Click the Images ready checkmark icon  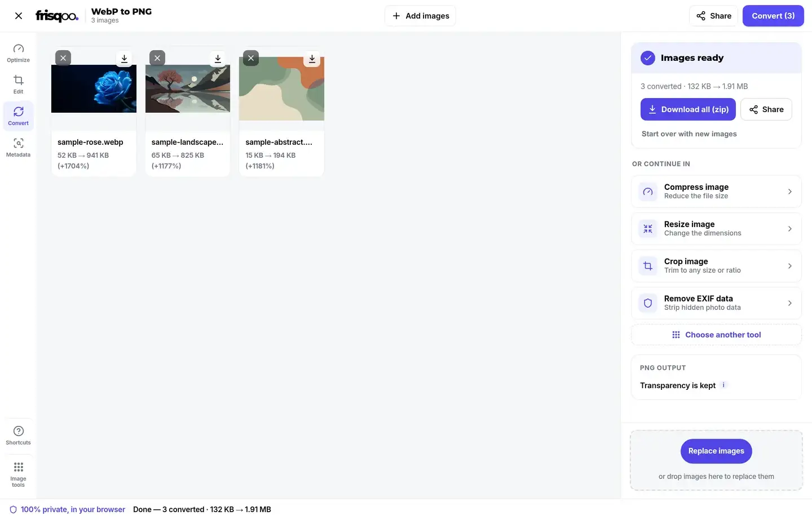pyautogui.click(x=648, y=58)
